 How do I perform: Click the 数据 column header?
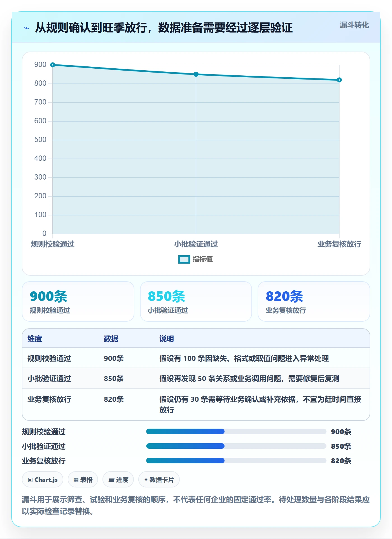tap(111, 339)
